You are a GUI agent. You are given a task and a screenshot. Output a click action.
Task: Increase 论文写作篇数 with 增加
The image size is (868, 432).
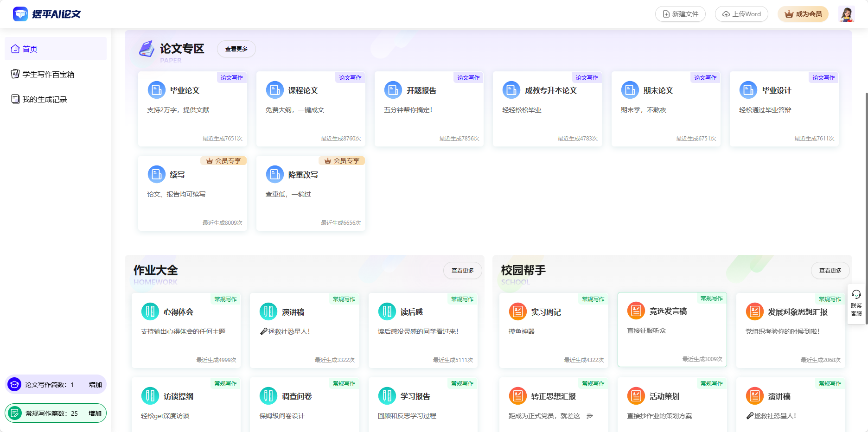click(x=96, y=385)
